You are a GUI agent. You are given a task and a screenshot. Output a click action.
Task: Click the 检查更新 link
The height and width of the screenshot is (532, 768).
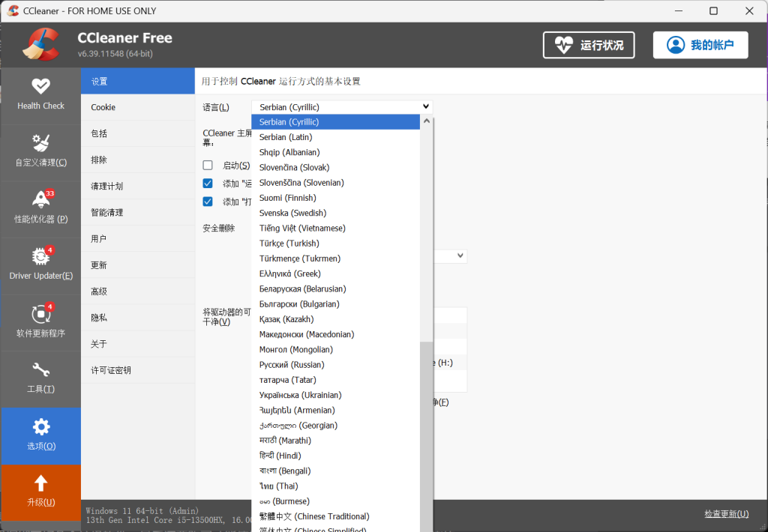click(725, 514)
